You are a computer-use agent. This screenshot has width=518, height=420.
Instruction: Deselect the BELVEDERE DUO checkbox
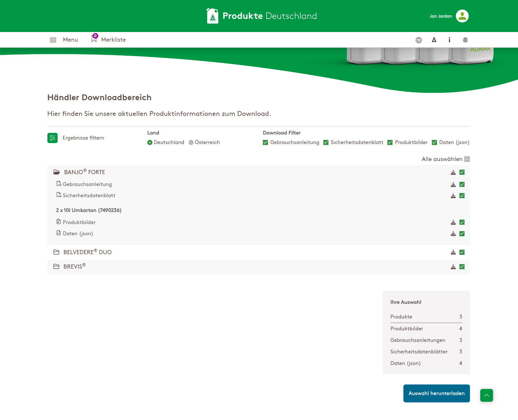(x=462, y=252)
